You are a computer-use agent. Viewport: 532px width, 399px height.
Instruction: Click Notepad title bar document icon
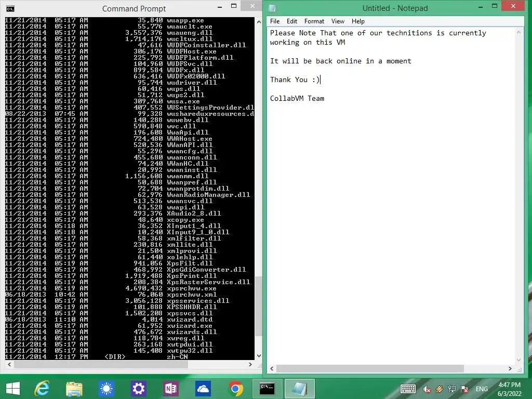tap(272, 8)
